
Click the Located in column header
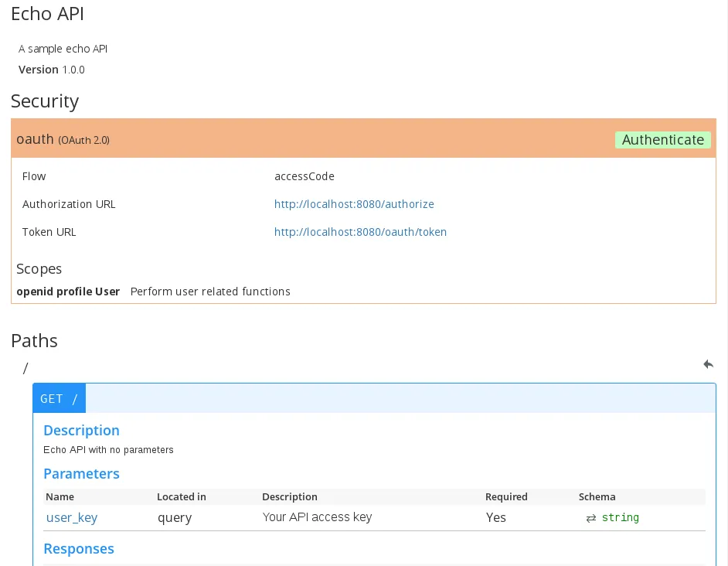point(182,496)
